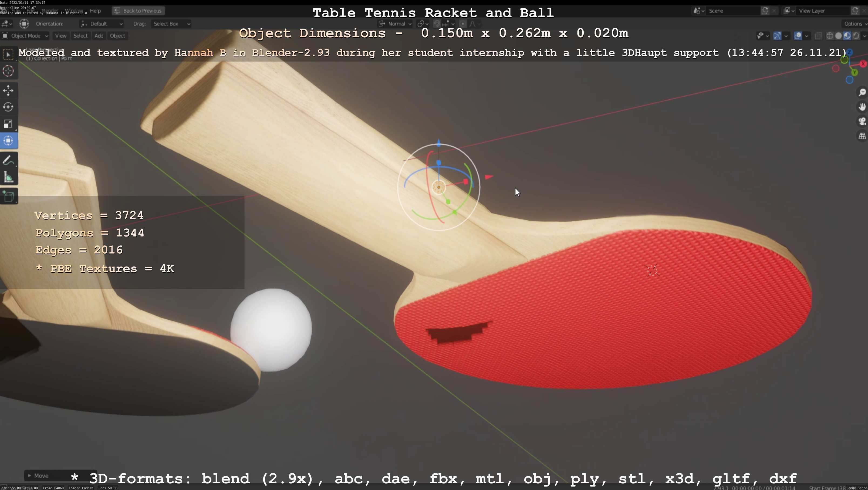Open the View menu
This screenshot has width=868, height=490.
click(x=61, y=36)
